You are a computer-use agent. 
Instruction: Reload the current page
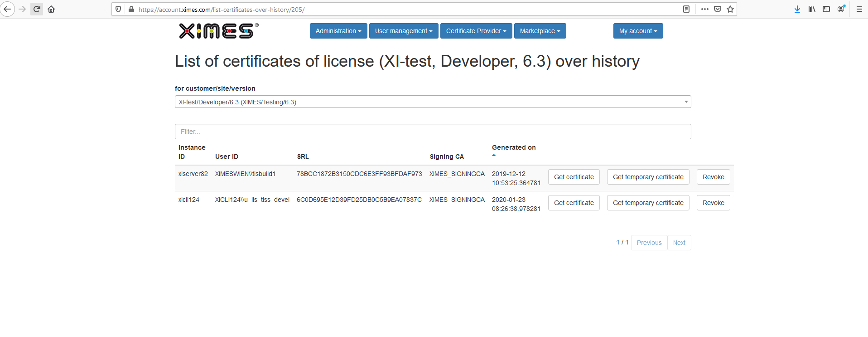(37, 9)
